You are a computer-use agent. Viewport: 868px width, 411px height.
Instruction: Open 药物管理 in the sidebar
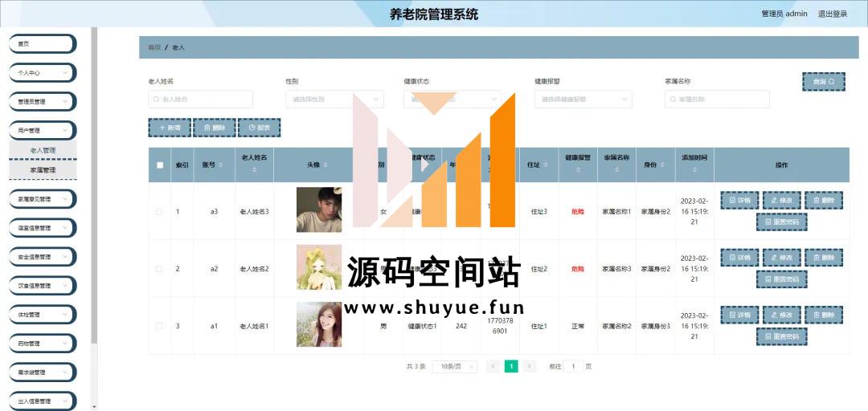(43, 344)
